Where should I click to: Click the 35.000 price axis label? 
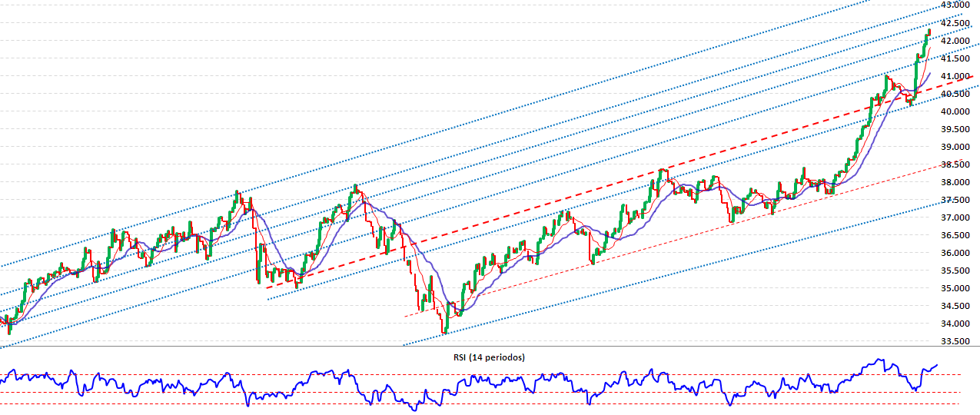tap(957, 288)
